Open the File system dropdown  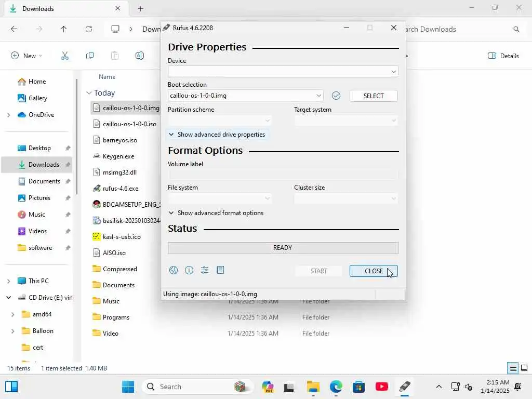(x=220, y=198)
